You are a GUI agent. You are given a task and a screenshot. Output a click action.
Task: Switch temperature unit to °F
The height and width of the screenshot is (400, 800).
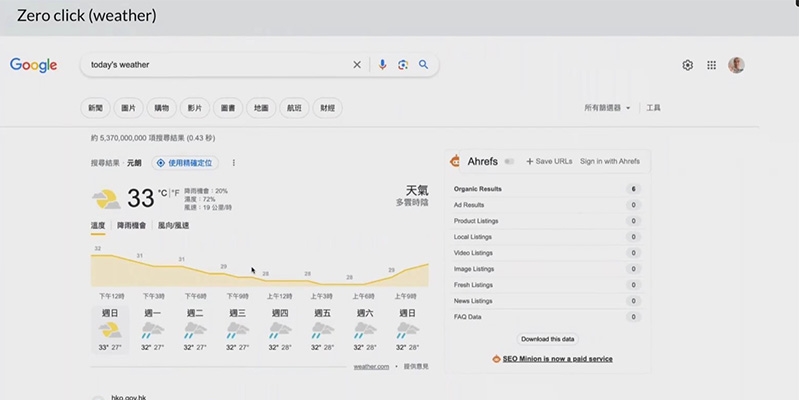[x=176, y=193]
